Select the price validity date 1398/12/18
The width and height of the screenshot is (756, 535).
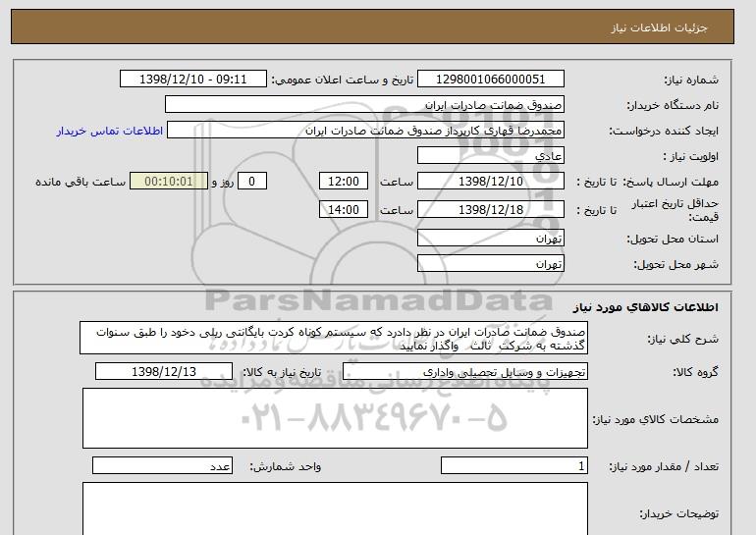[491, 210]
